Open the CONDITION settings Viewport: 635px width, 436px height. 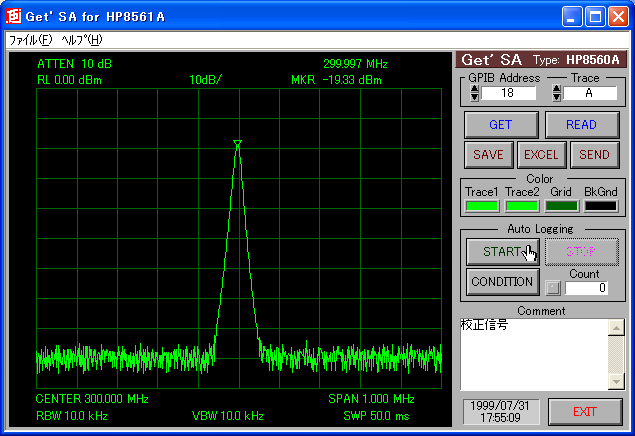click(x=502, y=282)
